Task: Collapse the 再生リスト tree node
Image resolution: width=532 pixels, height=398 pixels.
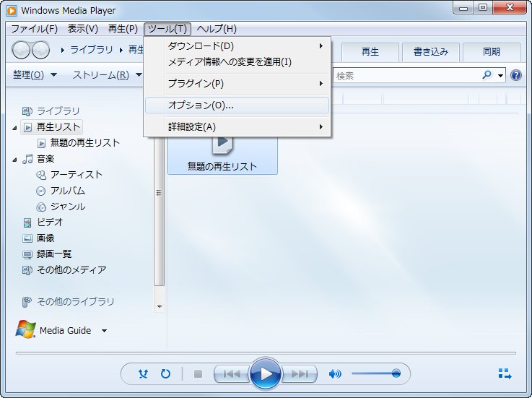Action: click(x=14, y=128)
